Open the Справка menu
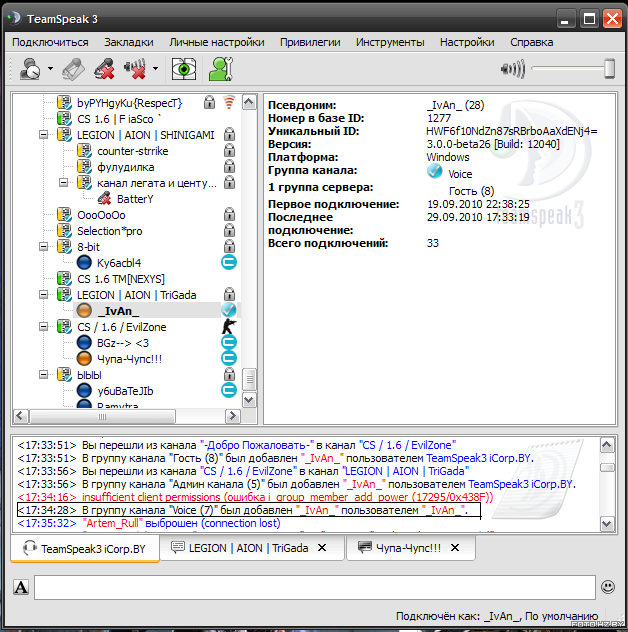This screenshot has height=632, width=628. (x=531, y=42)
